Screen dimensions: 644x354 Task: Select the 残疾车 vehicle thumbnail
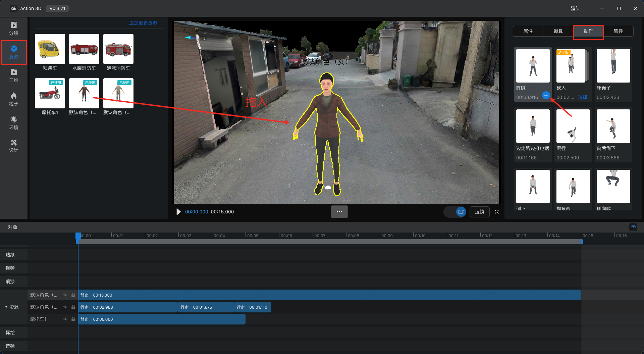50,49
